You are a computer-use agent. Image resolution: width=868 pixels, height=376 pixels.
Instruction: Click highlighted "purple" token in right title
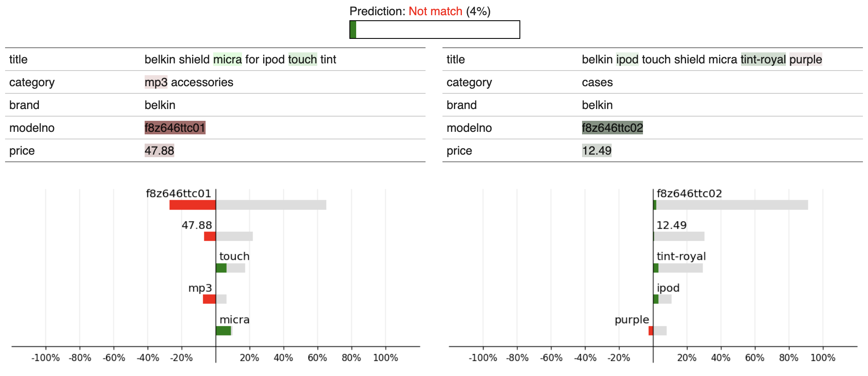(805, 59)
